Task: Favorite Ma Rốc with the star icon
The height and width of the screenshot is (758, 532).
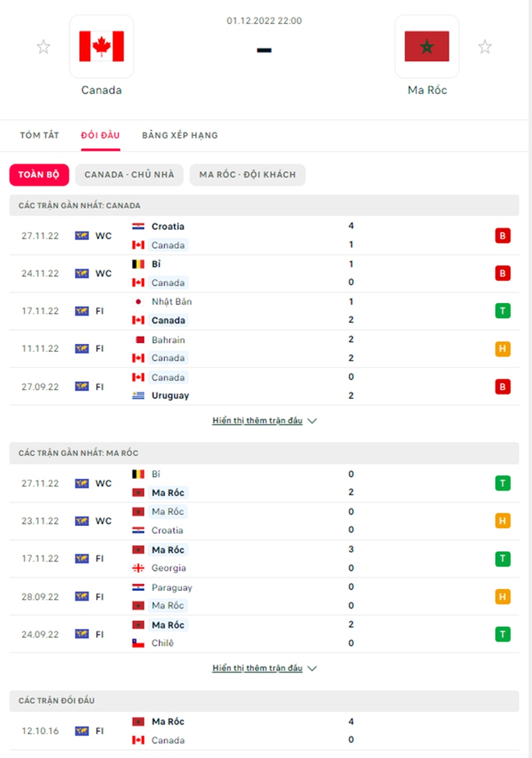Action: [x=485, y=47]
